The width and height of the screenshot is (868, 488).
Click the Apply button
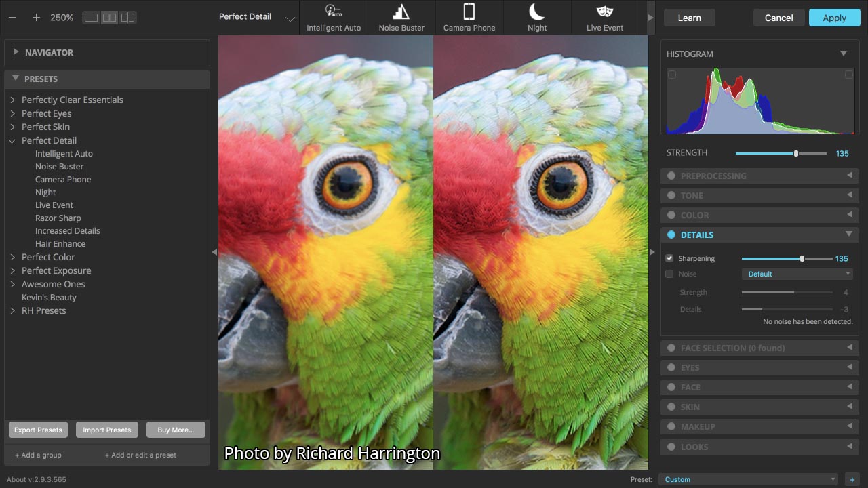pyautogui.click(x=834, y=18)
